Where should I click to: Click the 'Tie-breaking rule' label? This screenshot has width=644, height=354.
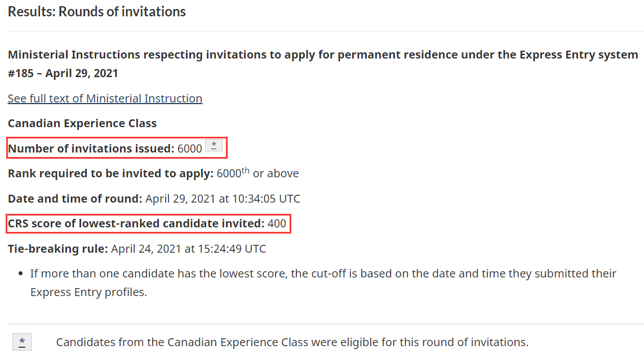(x=57, y=248)
